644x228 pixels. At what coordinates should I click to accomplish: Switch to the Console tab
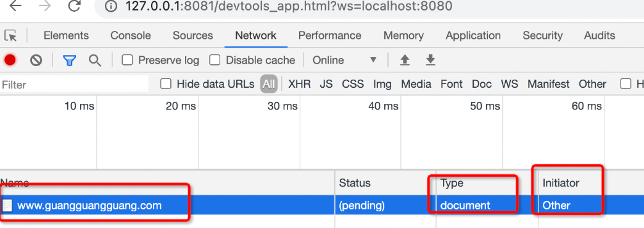[131, 36]
